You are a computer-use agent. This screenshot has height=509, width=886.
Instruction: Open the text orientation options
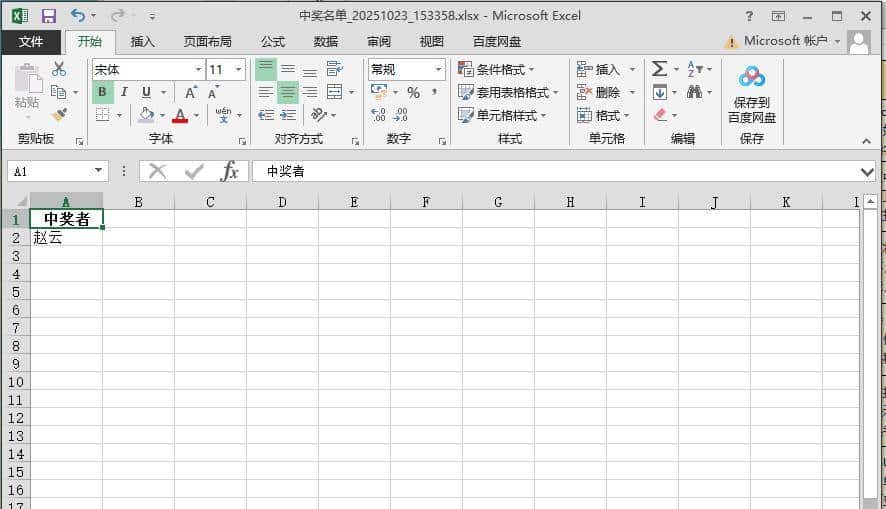click(x=319, y=115)
